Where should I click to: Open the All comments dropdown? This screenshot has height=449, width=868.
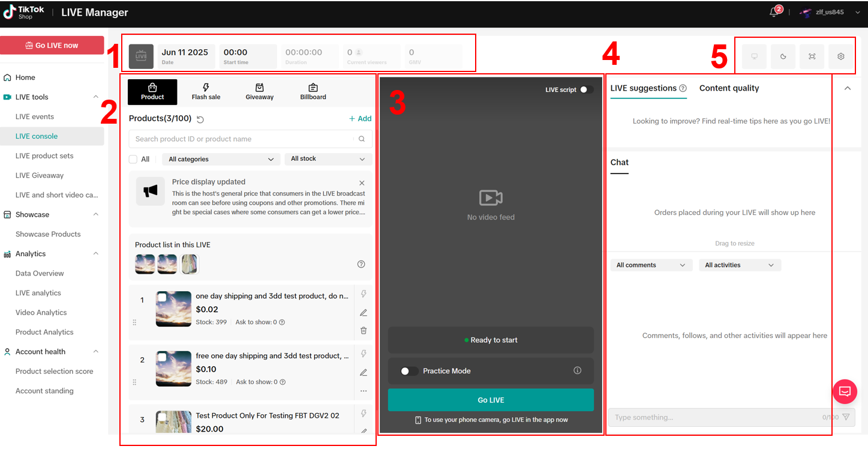pos(651,265)
